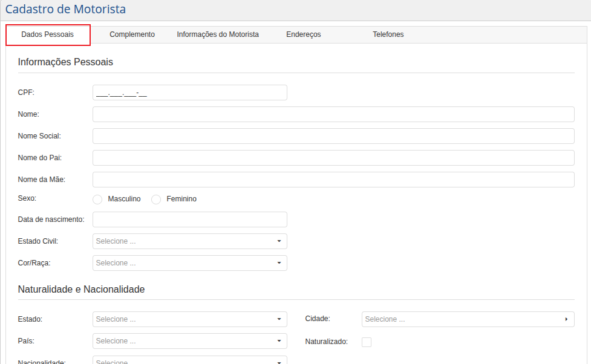The height and width of the screenshot is (364, 591).
Task: Focus the Data de nascimento field
Action: tap(189, 219)
